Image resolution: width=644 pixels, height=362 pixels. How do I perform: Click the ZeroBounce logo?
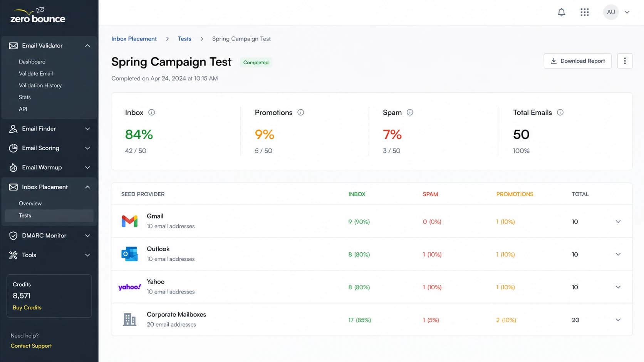(38, 15)
